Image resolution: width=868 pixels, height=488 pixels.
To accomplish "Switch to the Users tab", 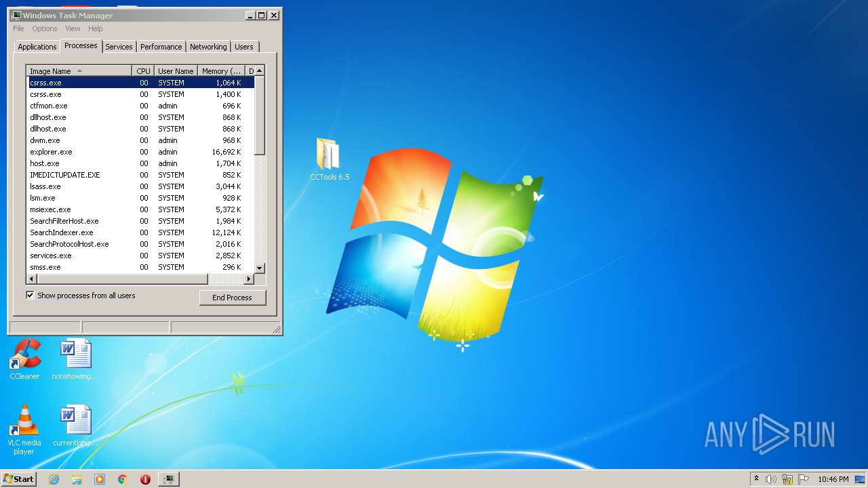I will click(244, 47).
